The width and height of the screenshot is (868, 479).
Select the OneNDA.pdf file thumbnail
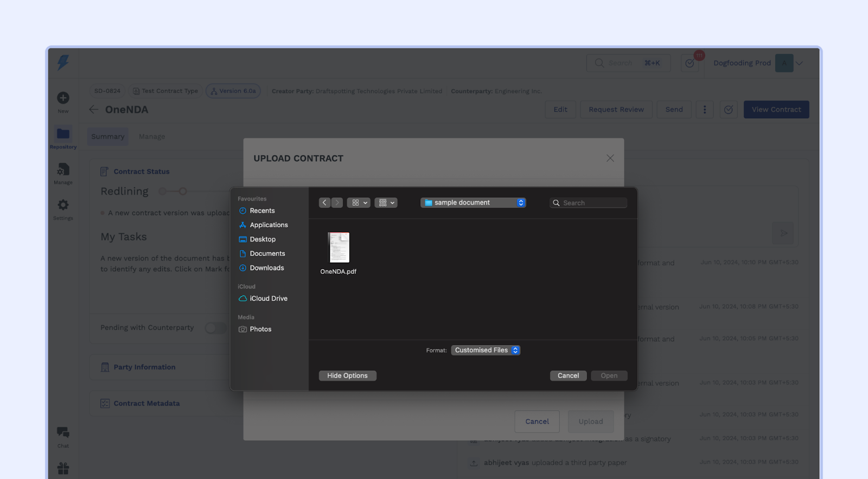click(339, 248)
